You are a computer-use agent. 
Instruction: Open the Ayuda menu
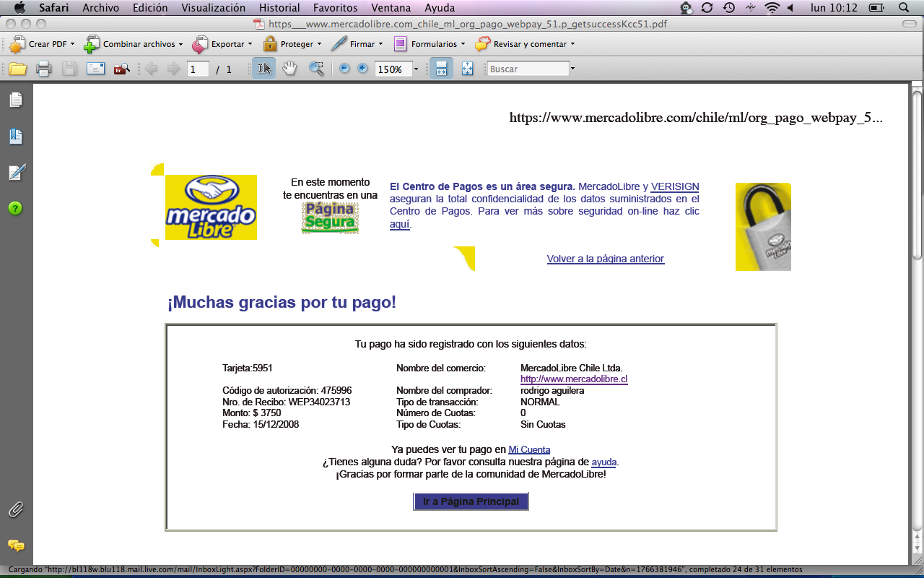click(x=440, y=8)
